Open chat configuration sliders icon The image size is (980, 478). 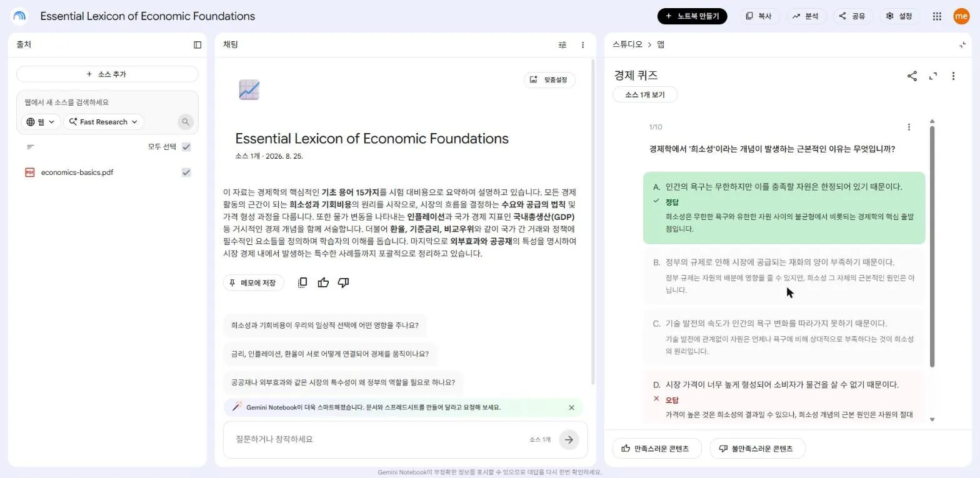[x=562, y=45]
